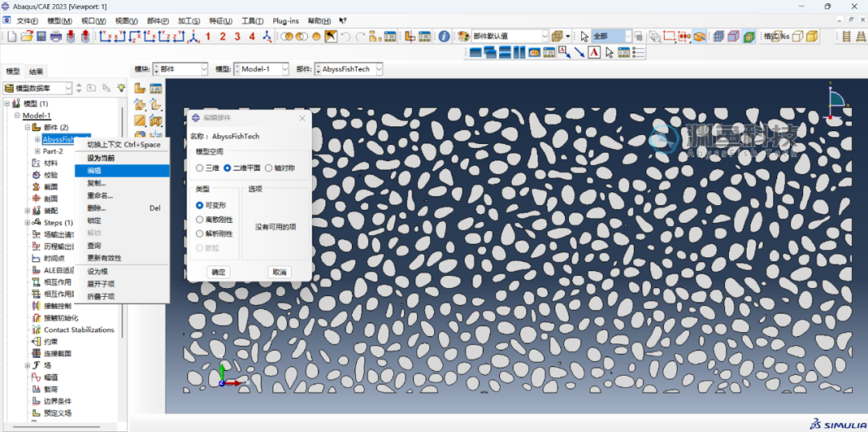This screenshot has height=432, width=868.
Task: Click the 取消 button in dialog
Action: click(x=279, y=272)
